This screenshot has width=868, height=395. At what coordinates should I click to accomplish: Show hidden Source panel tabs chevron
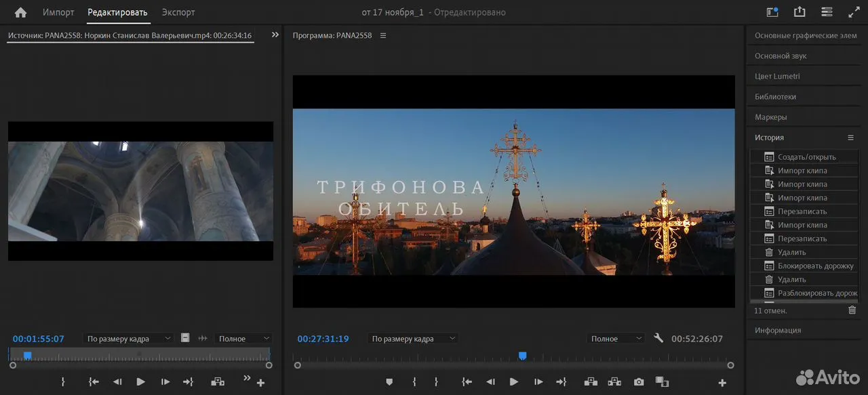[275, 35]
